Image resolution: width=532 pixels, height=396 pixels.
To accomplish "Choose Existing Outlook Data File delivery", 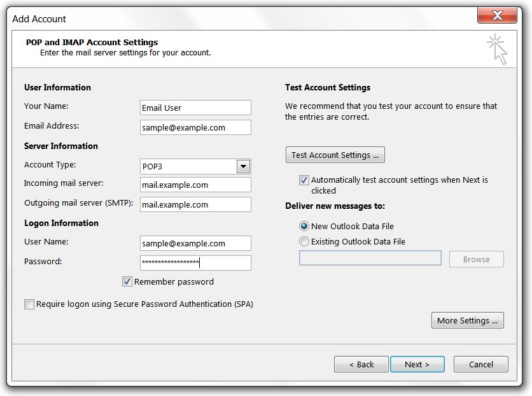I will [304, 241].
